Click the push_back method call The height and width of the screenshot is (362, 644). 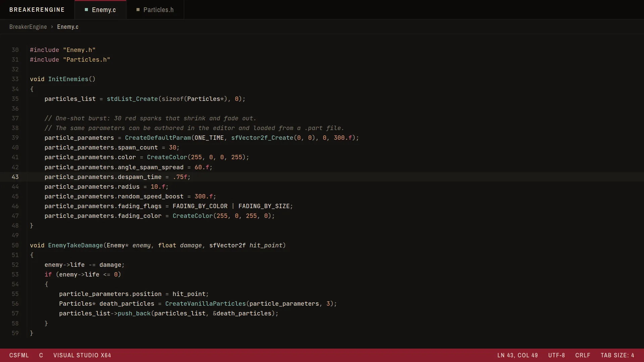[134, 313]
